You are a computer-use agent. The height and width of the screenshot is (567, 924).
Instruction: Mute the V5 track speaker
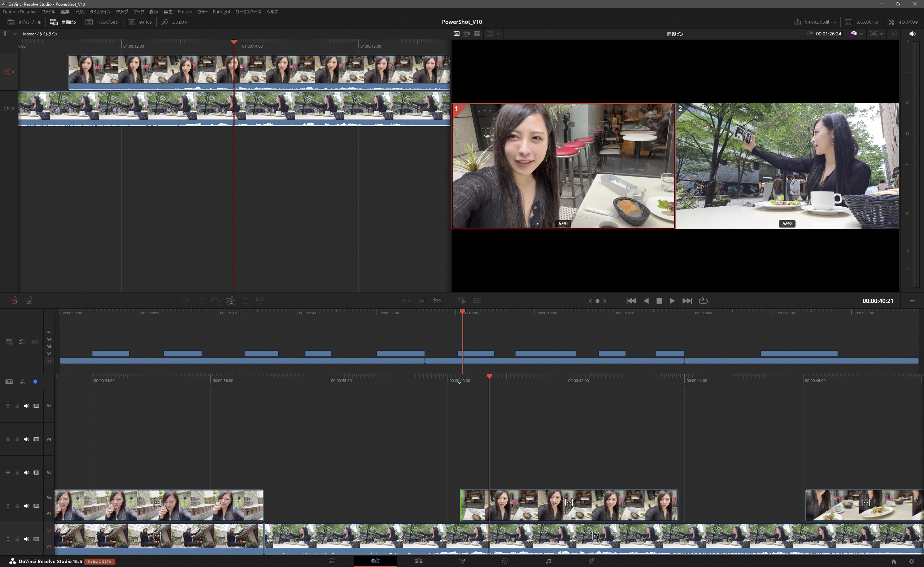tap(26, 406)
